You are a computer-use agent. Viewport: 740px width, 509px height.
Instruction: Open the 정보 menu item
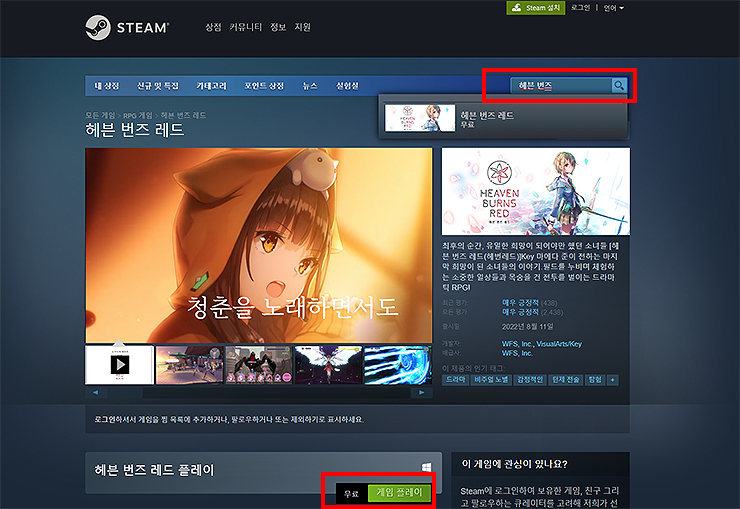tap(278, 27)
